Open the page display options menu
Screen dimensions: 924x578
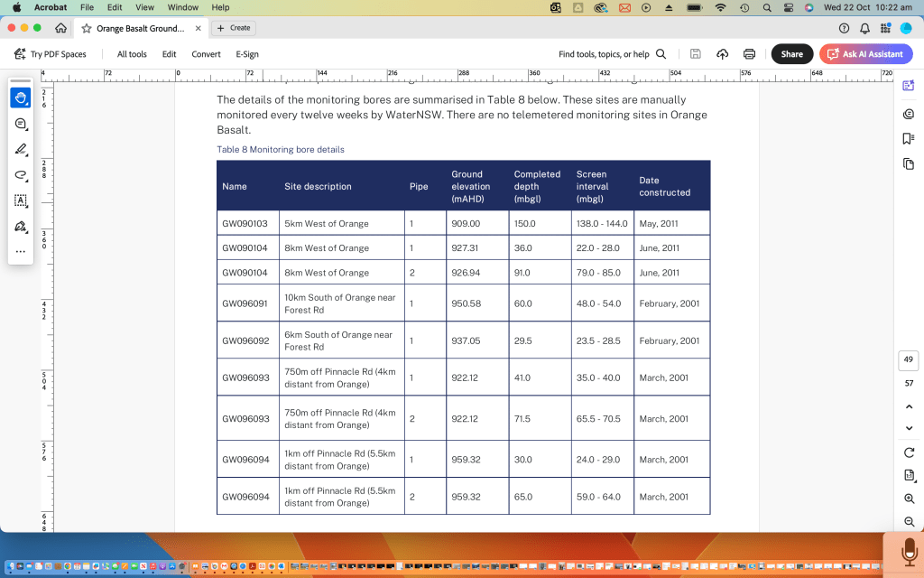(909, 476)
